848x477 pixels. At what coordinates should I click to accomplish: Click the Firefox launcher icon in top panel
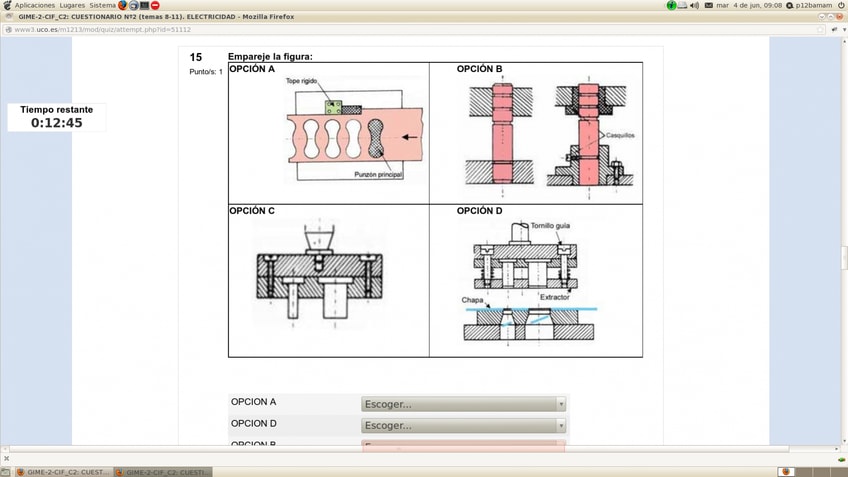(123, 5)
